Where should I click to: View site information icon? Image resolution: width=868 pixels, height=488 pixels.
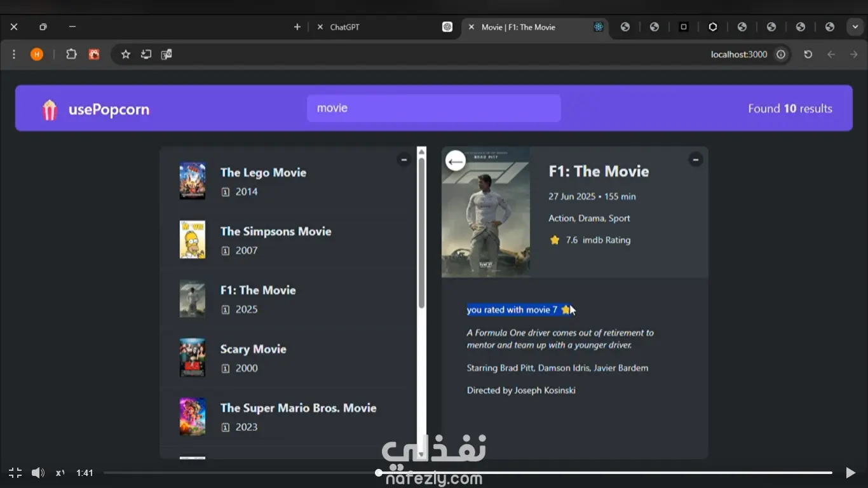coord(781,55)
